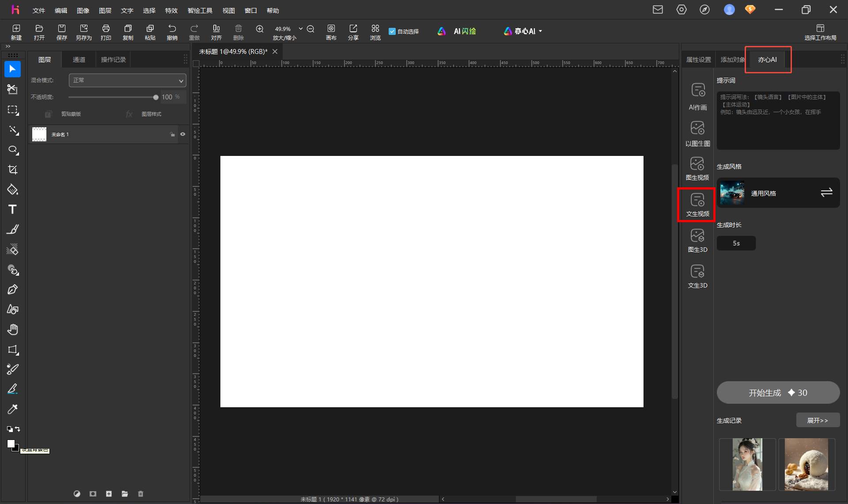This screenshot has height=504, width=848.
Task: Click the AI闪绘 button
Action: [x=457, y=31]
